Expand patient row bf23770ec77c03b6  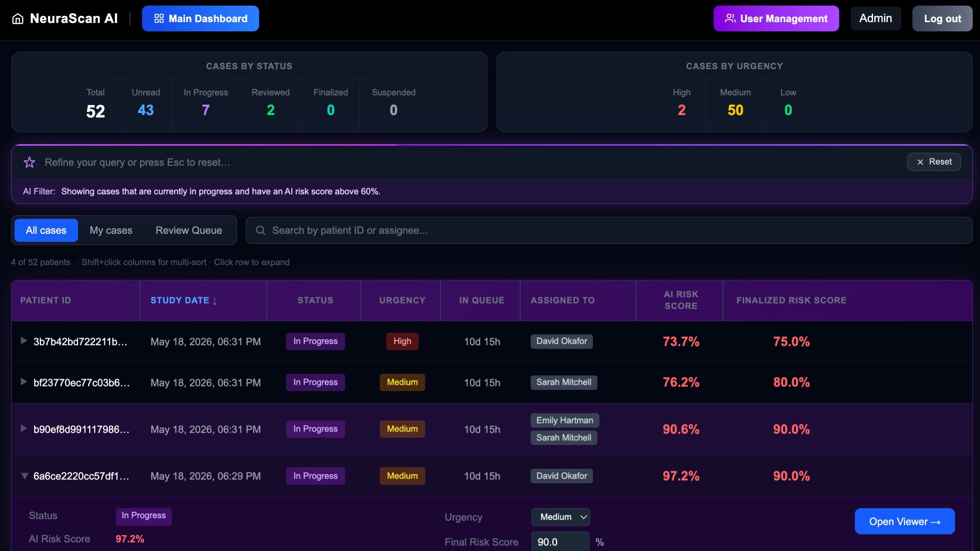click(x=24, y=382)
